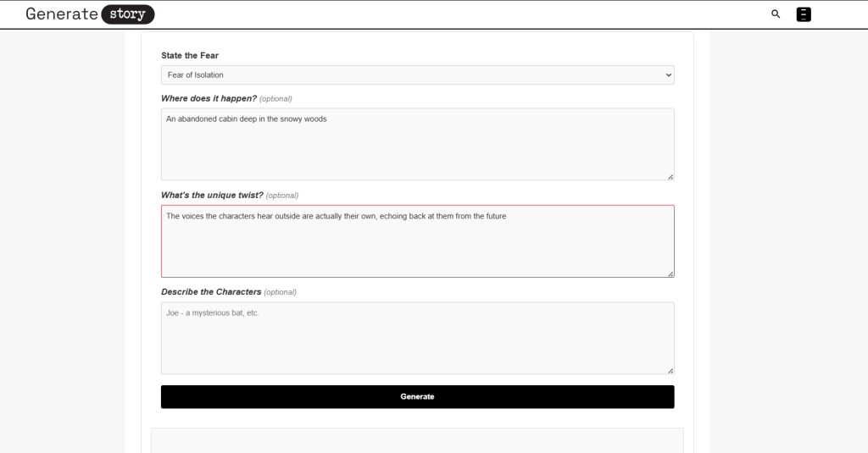Click the "State the Fear" label
Viewport: 868px width, 453px height.
pos(190,56)
